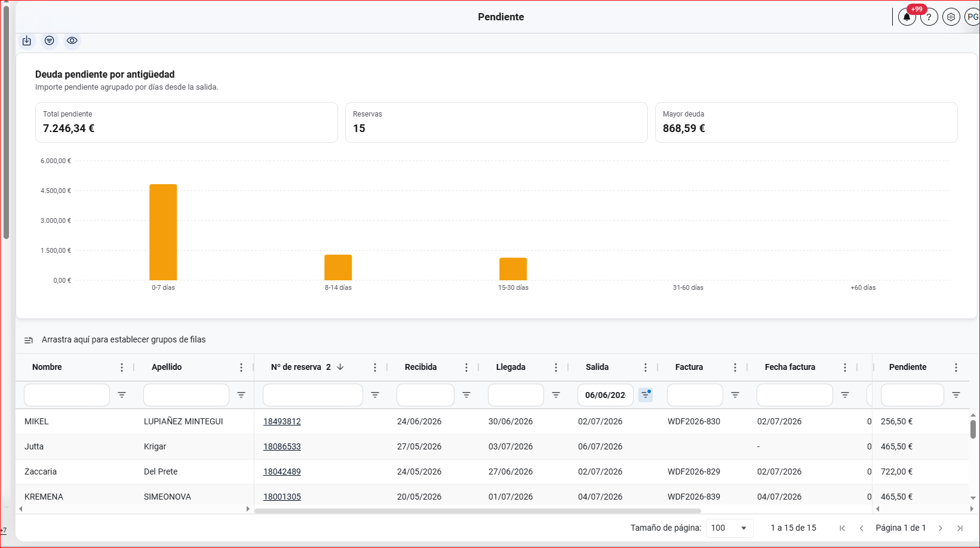Image resolution: width=980 pixels, height=548 pixels.
Task: Click the active Salida filter icon
Action: point(646,395)
